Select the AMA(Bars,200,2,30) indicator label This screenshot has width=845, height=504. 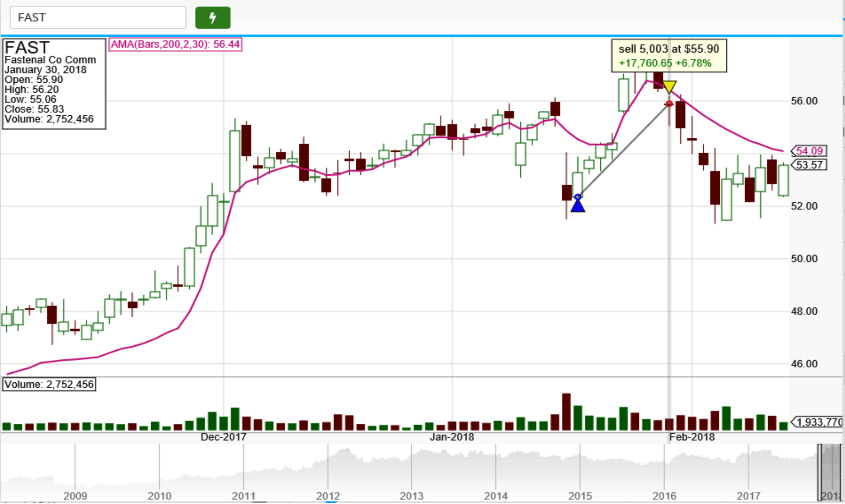pos(175,44)
